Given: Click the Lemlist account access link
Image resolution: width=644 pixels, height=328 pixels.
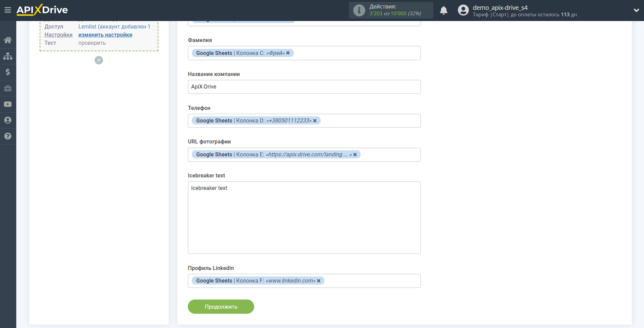Looking at the screenshot, I should tap(114, 26).
